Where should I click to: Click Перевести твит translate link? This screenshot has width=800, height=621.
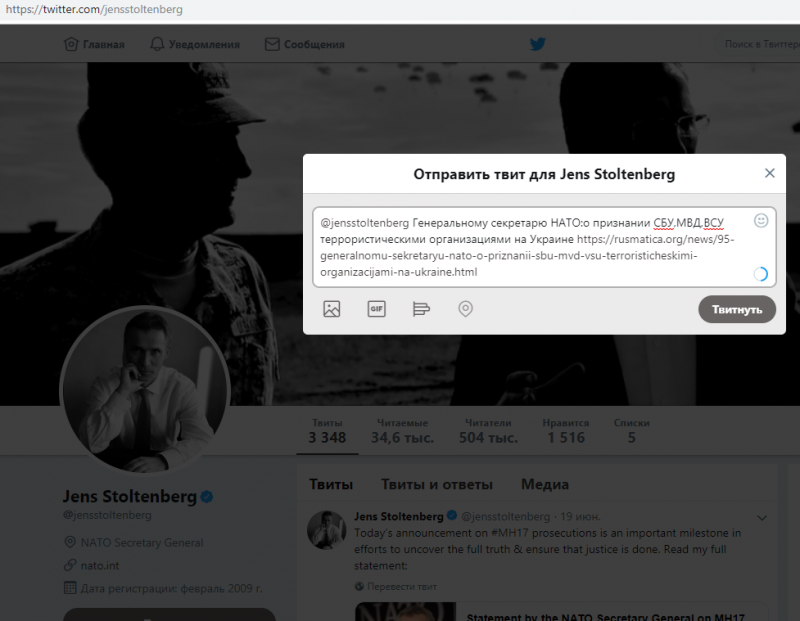click(x=402, y=587)
